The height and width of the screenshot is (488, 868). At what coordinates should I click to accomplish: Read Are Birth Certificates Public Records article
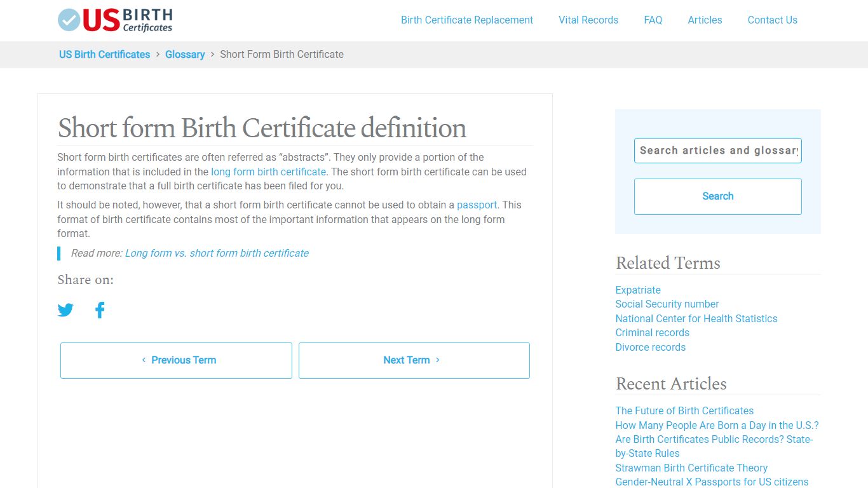pos(714,446)
